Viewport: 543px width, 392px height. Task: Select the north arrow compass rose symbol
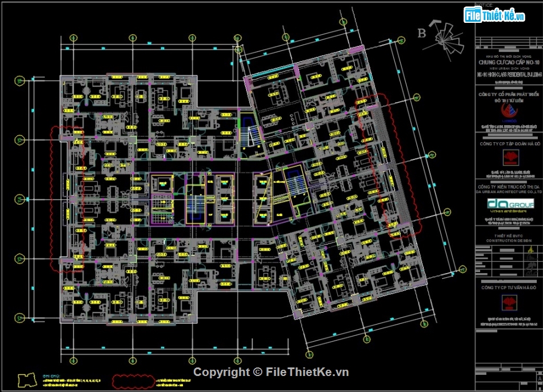click(449, 35)
